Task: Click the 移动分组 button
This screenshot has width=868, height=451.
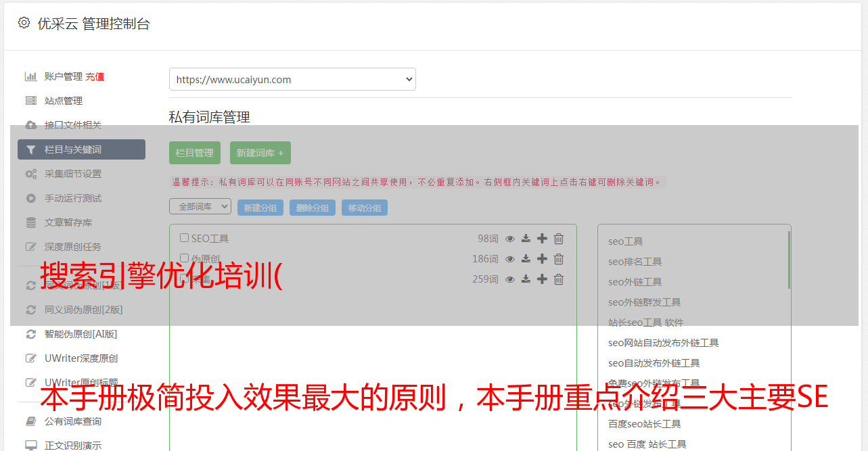Action: (365, 208)
